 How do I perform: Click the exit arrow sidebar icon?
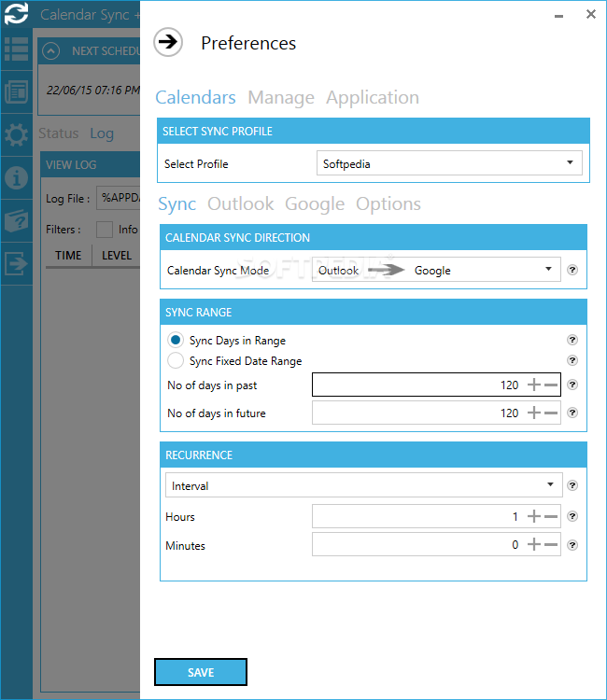[17, 263]
